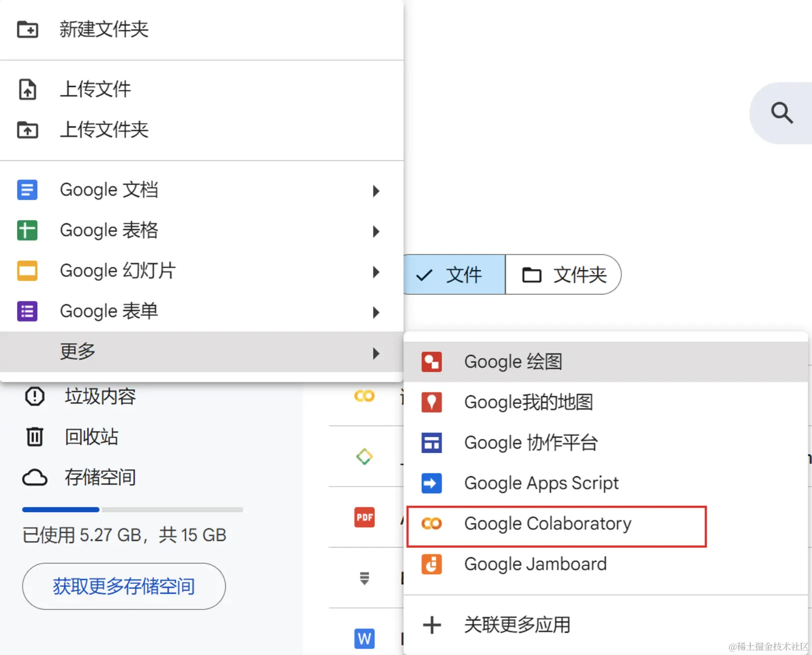Viewport: 812px width, 655px height.
Task: Toggle the 文件 filter chip
Action: (454, 274)
